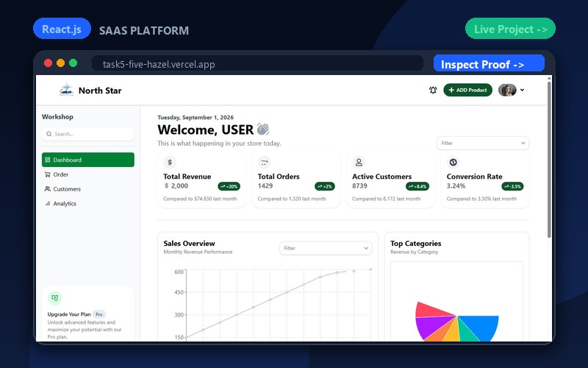Click the green window dot

point(73,63)
